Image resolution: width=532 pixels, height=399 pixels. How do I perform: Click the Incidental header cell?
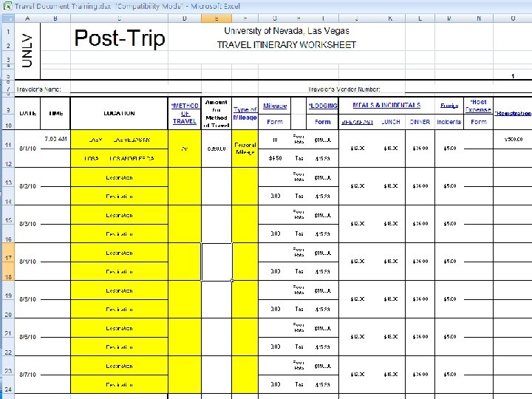click(x=449, y=122)
